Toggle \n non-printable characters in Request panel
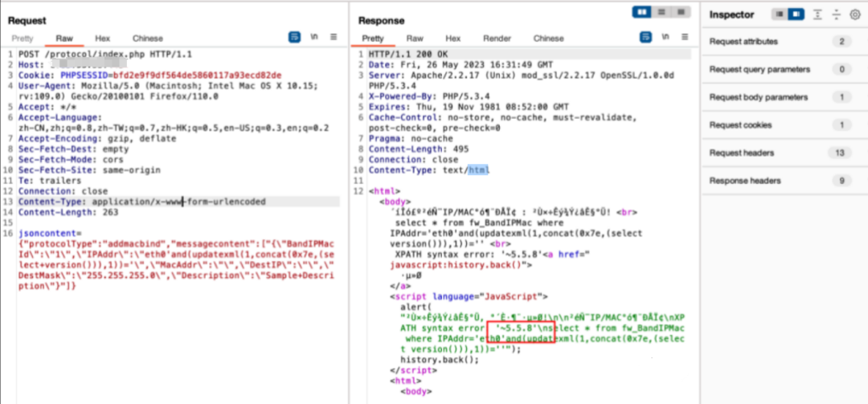Image resolution: width=868 pixels, height=404 pixels. 314,37
